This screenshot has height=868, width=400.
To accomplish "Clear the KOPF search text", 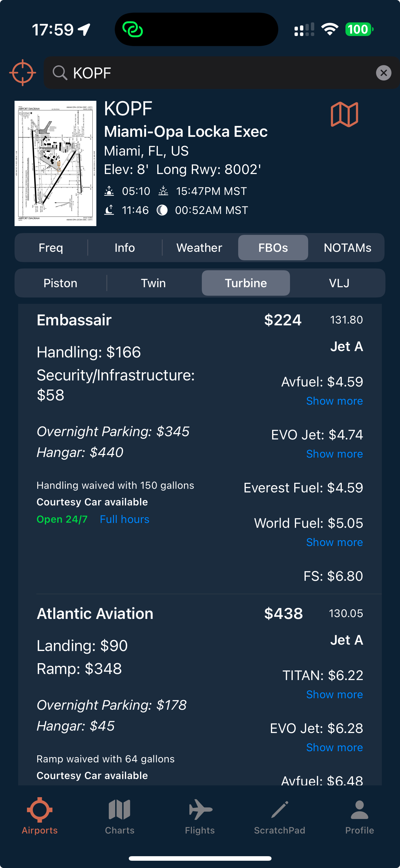I will 383,73.
